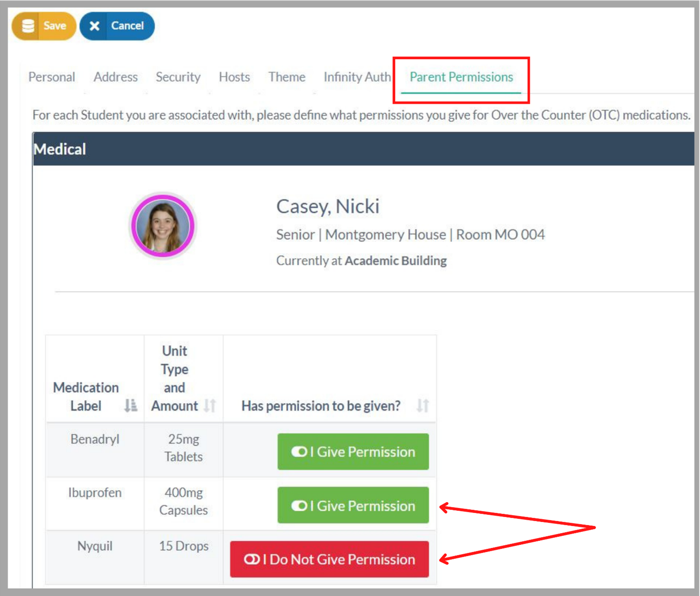Image resolution: width=700 pixels, height=596 pixels.
Task: Click the X icon on the Cancel button
Action: click(94, 26)
